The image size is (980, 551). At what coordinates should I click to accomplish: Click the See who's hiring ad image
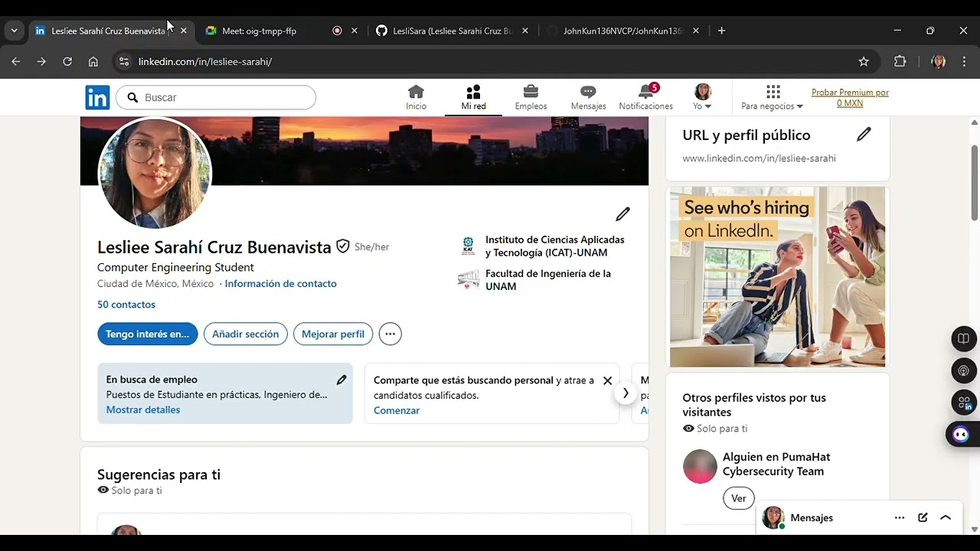point(777,277)
